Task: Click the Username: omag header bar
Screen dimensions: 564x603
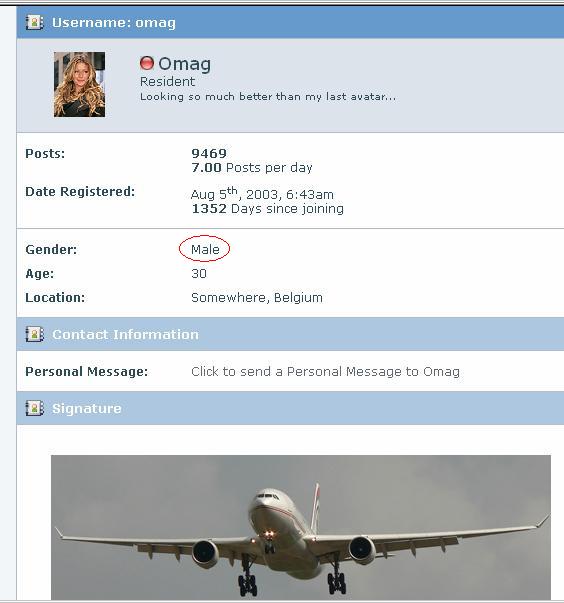Action: tap(290, 22)
